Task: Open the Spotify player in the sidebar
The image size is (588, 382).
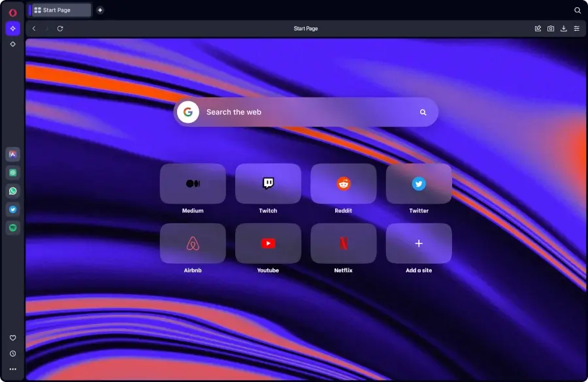Action: pos(12,227)
